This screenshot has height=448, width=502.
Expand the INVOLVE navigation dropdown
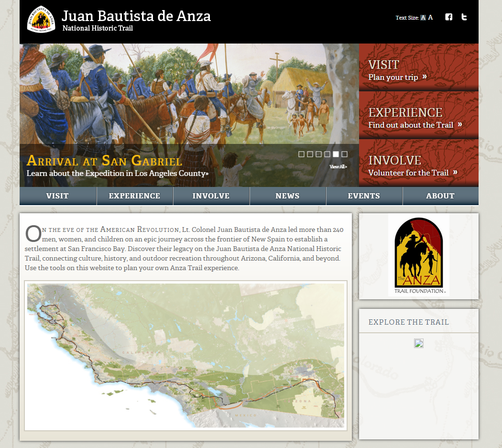pyautogui.click(x=211, y=196)
